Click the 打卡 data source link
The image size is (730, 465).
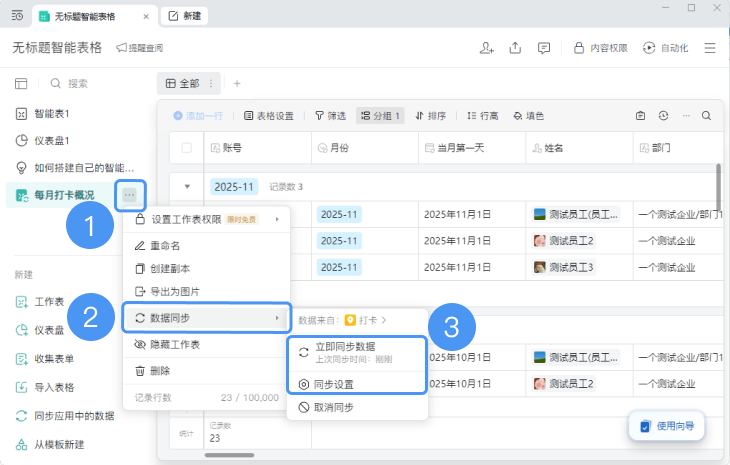pos(366,320)
